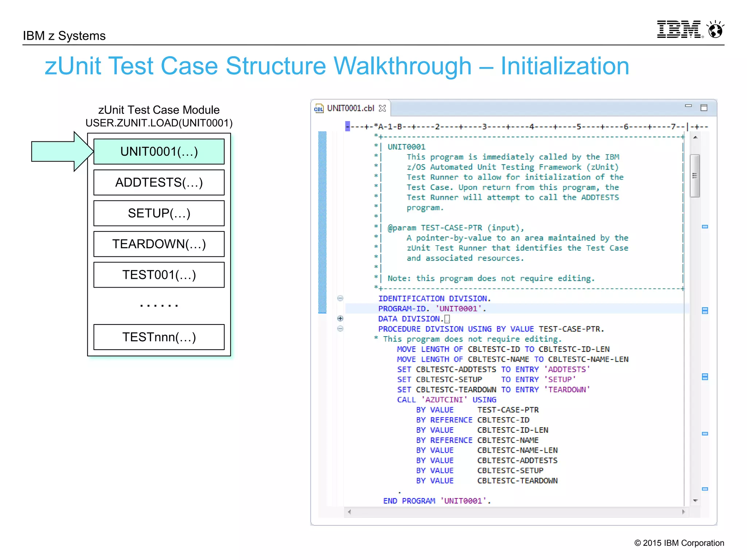
Task: Expand the folded DATA DIVISION section
Action: pos(340,318)
